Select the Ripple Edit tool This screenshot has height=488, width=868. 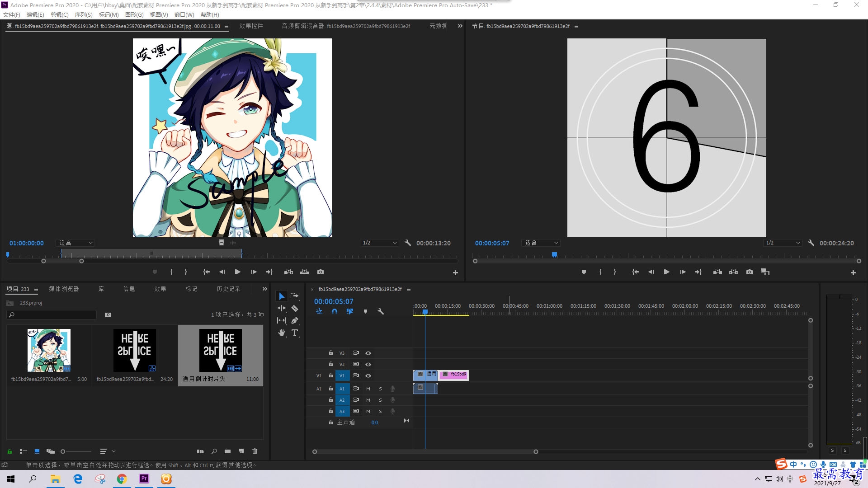pos(282,308)
